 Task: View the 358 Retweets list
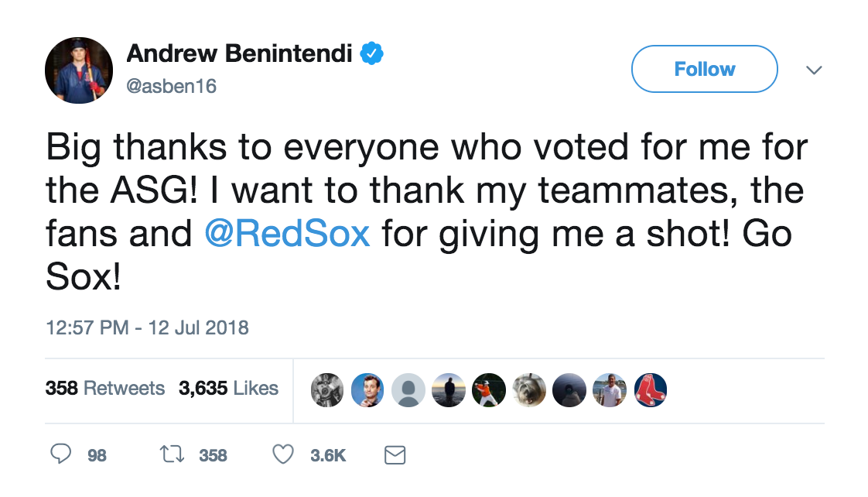click(x=105, y=388)
